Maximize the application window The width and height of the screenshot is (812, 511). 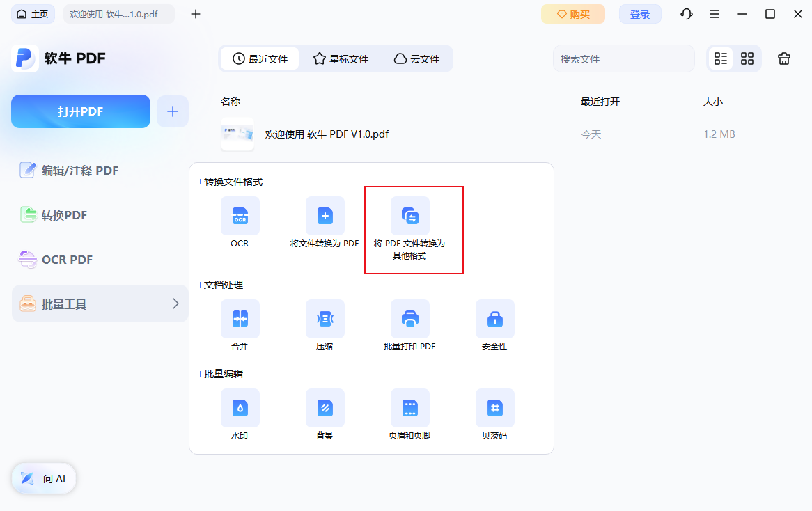pos(770,14)
